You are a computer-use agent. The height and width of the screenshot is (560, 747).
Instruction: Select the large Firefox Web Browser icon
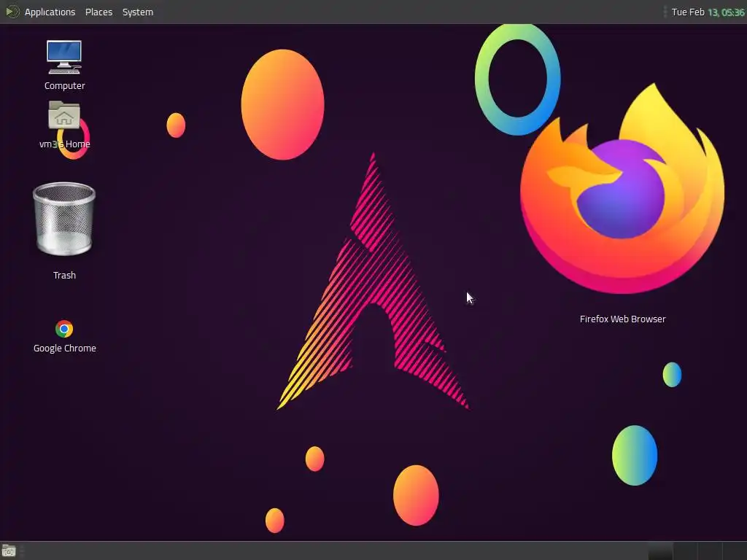tap(622, 189)
